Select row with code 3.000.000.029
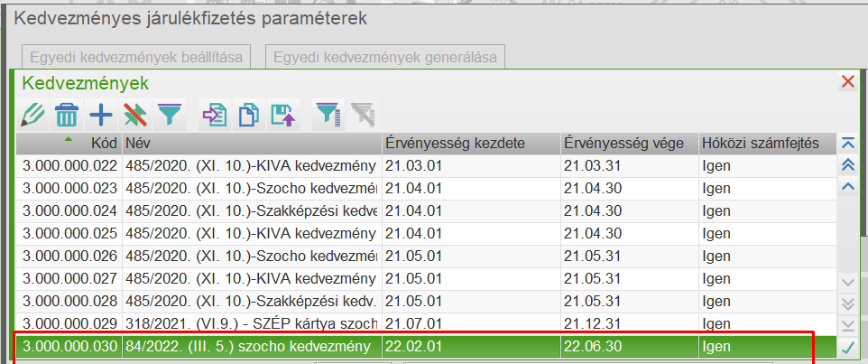This screenshot has width=868, height=364. point(426,323)
